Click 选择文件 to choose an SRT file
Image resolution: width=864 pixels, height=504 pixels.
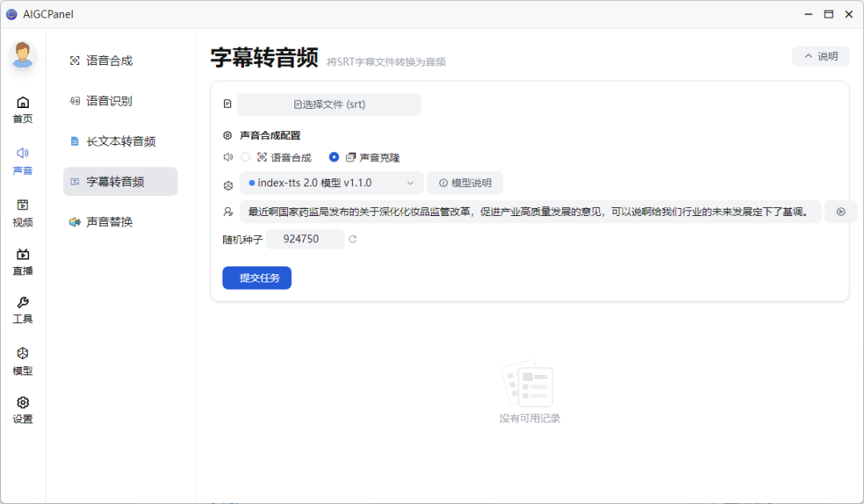tap(329, 104)
